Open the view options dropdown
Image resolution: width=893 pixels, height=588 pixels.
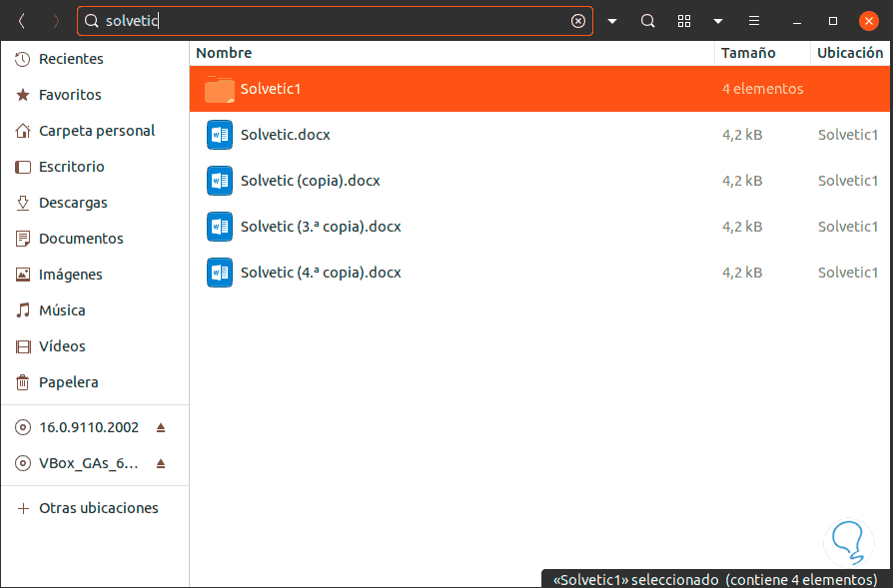718,20
